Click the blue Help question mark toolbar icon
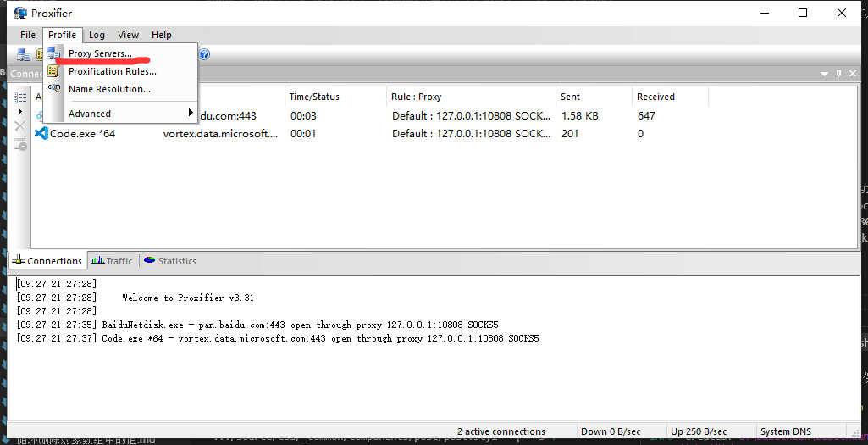 click(x=204, y=54)
